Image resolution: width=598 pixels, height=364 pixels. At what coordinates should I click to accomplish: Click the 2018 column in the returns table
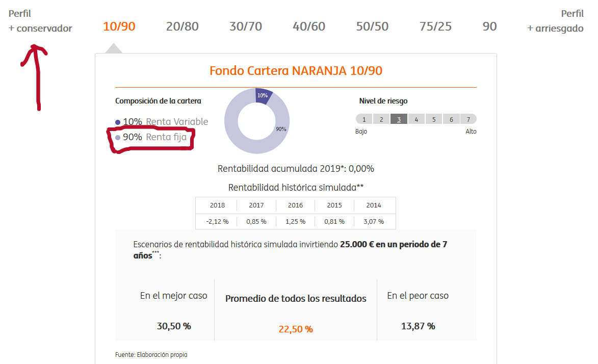[x=217, y=205]
